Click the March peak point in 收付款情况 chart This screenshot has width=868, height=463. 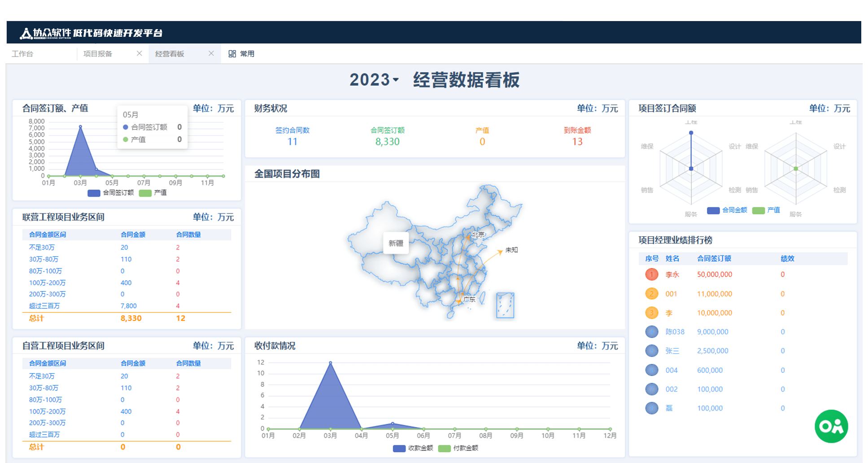(330, 363)
